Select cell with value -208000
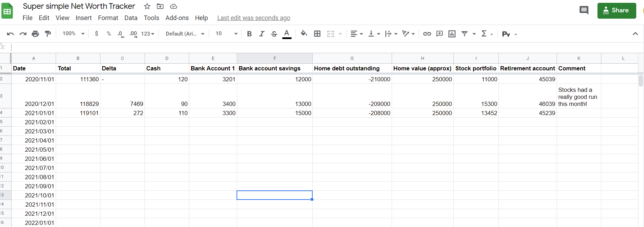Viewport: 644px width, 227px height. point(352,113)
